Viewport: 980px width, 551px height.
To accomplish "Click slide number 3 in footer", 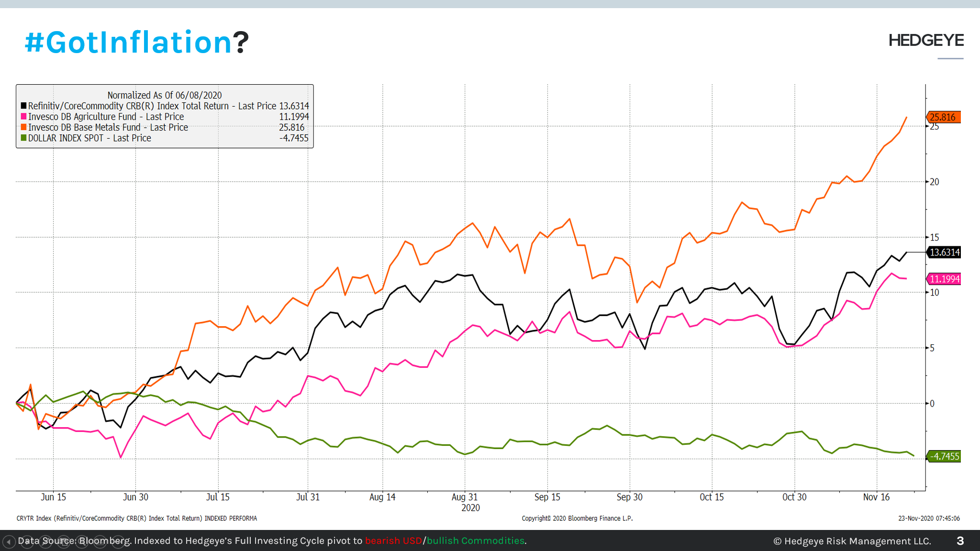I will 960,541.
